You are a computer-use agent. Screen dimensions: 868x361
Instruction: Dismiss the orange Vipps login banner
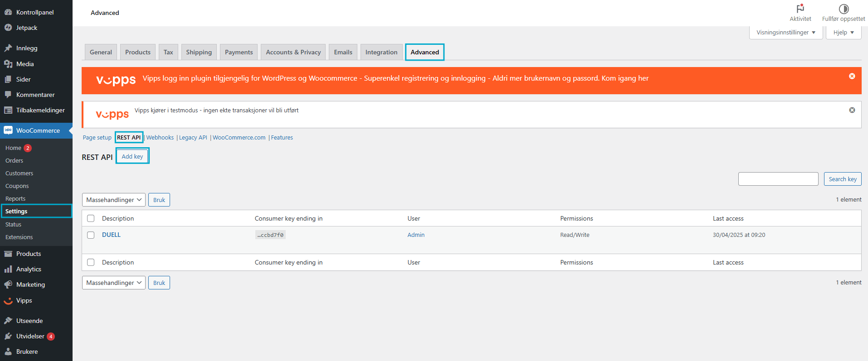(x=852, y=76)
